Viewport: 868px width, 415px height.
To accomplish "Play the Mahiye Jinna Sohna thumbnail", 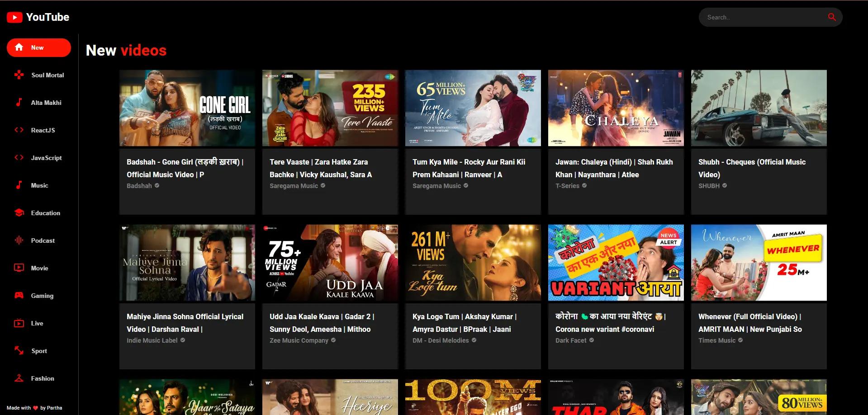I will [x=187, y=263].
